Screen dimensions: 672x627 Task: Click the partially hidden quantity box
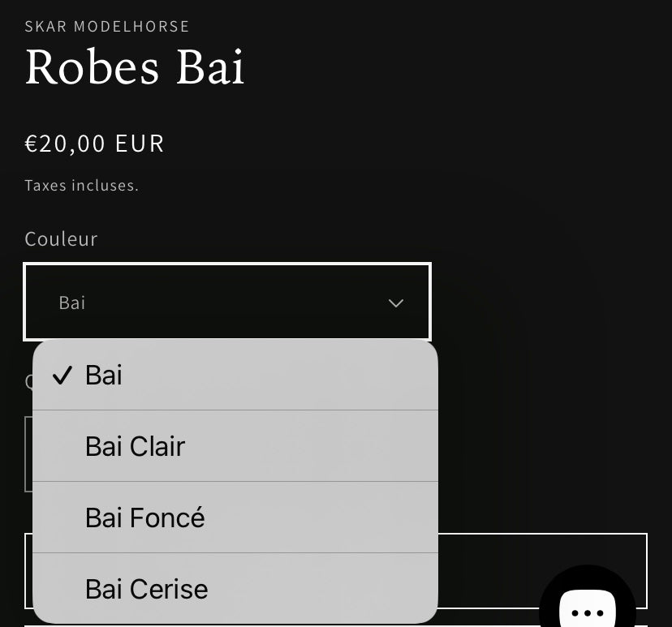[x=28, y=453]
